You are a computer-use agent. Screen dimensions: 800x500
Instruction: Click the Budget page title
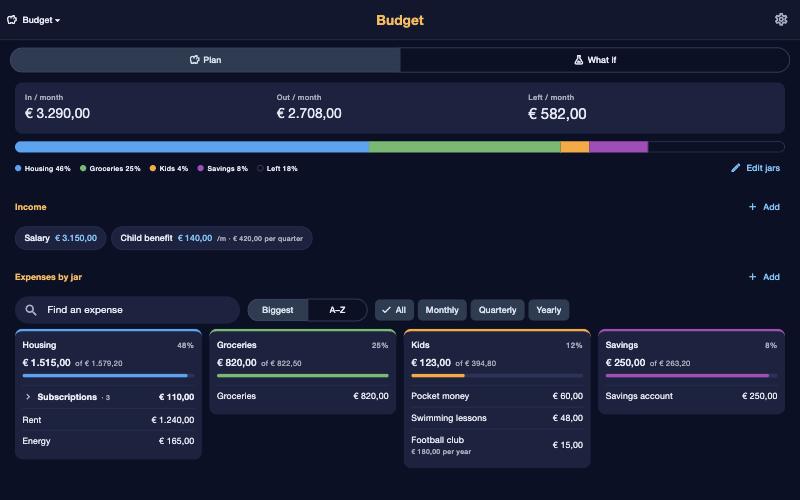point(399,20)
